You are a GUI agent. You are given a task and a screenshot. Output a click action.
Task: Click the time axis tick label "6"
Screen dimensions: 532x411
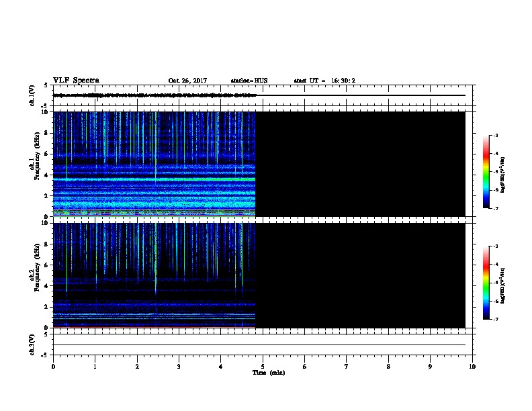click(x=304, y=366)
